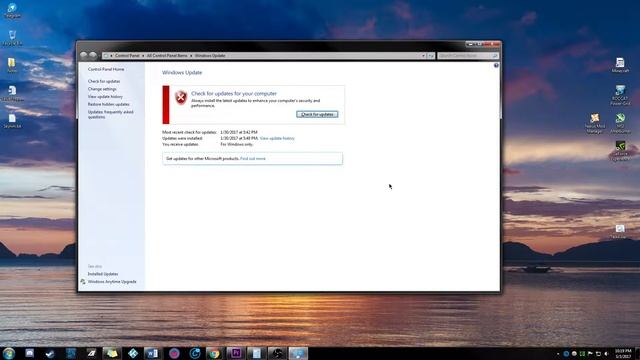The height and width of the screenshot is (360, 640).
Task: Click All Control Panel Items breadcrumb
Action: pos(167,56)
